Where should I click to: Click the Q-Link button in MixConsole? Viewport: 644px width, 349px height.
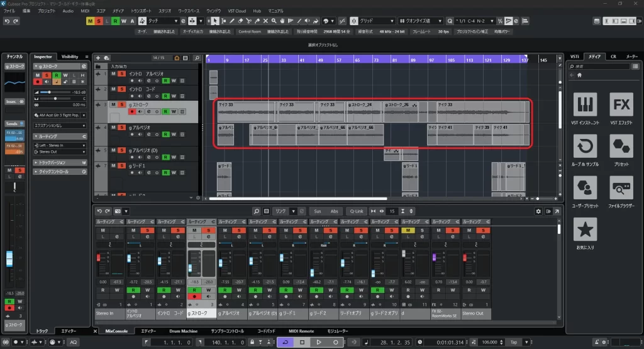point(356,211)
